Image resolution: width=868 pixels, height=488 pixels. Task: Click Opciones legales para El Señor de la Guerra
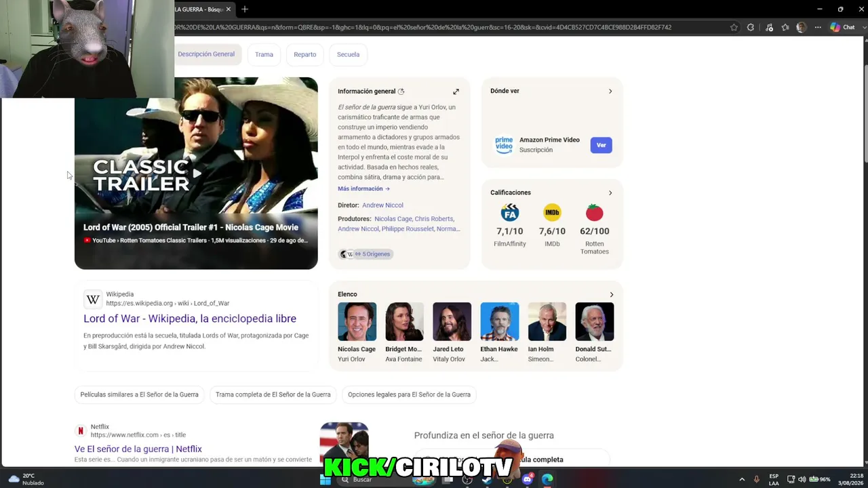click(409, 394)
